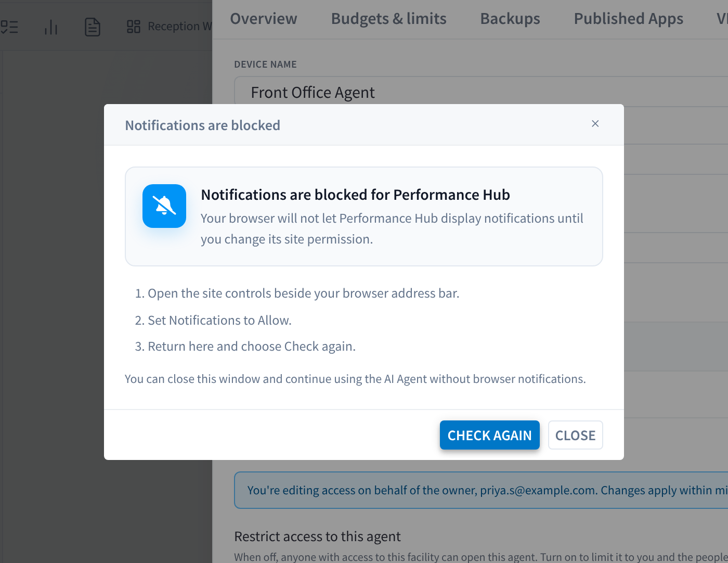728x563 pixels.
Task: Click 'Return here and choose Check again.' text
Action: click(252, 347)
